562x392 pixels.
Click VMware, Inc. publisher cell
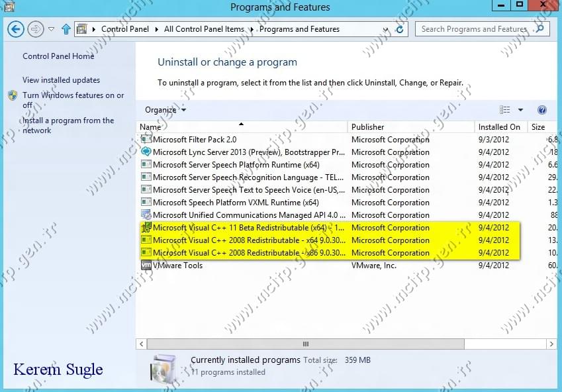(x=374, y=266)
